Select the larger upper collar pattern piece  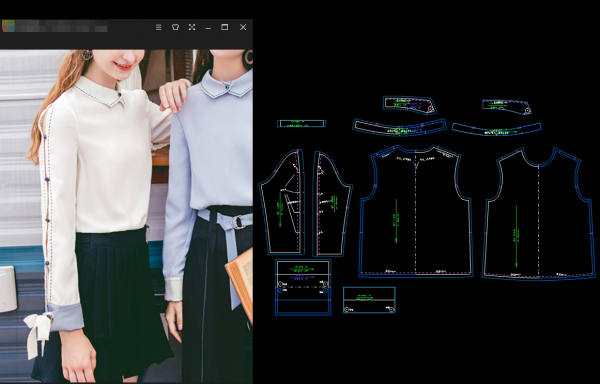pos(410,105)
